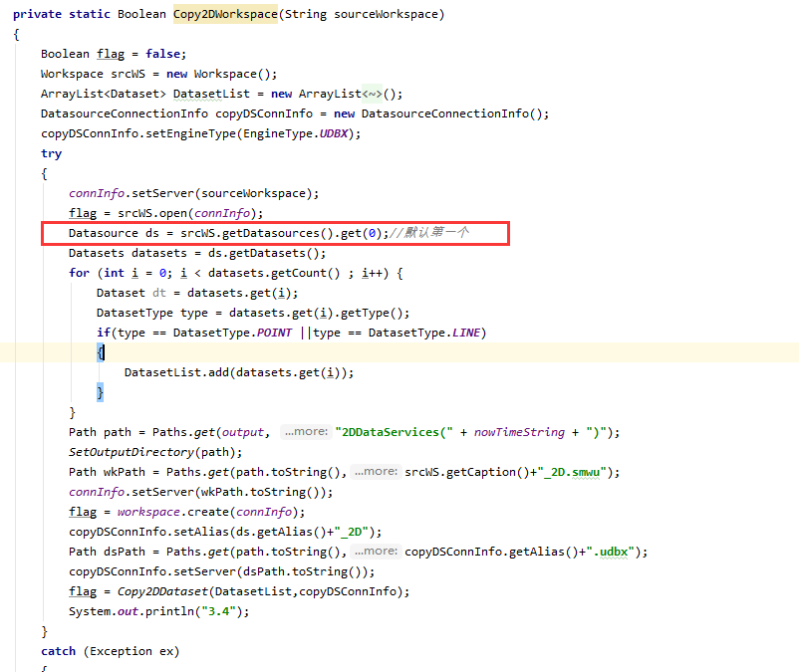Click 'DatasetType type' declaration line
This screenshot has height=672, width=799.
pos(253,313)
